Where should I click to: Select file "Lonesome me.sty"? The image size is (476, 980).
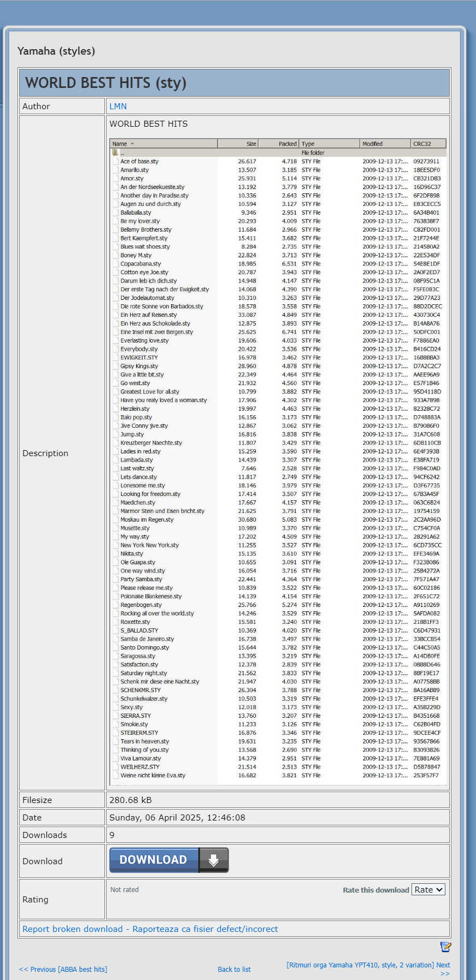click(143, 485)
